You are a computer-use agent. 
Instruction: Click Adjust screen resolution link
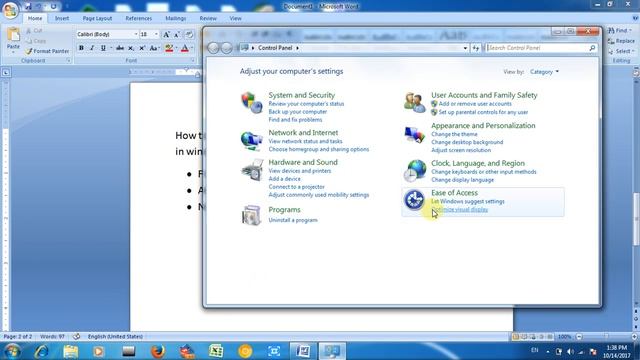pyautogui.click(x=461, y=150)
